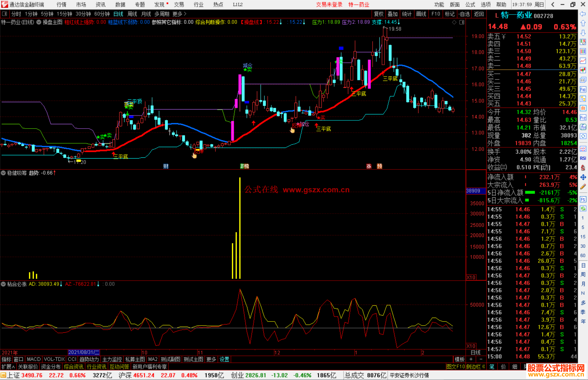Screen dimensions: 588x380
Task: Collapse the 侧边栏 sidebar chevron
Action: tap(483, 367)
